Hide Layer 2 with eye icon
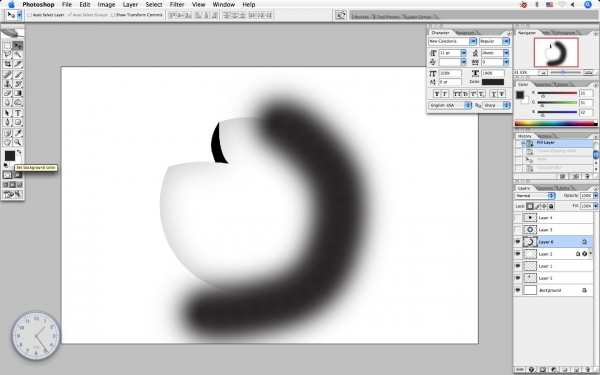 [518, 254]
